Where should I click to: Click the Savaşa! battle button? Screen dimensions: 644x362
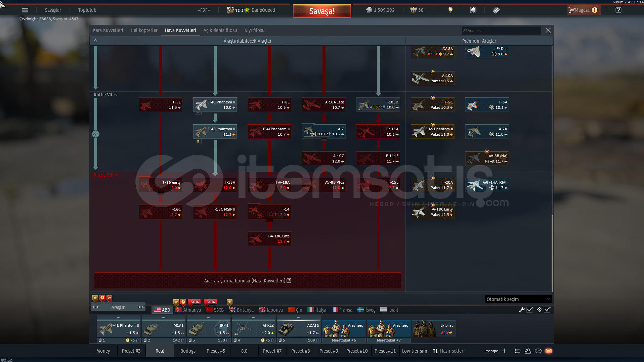(322, 11)
